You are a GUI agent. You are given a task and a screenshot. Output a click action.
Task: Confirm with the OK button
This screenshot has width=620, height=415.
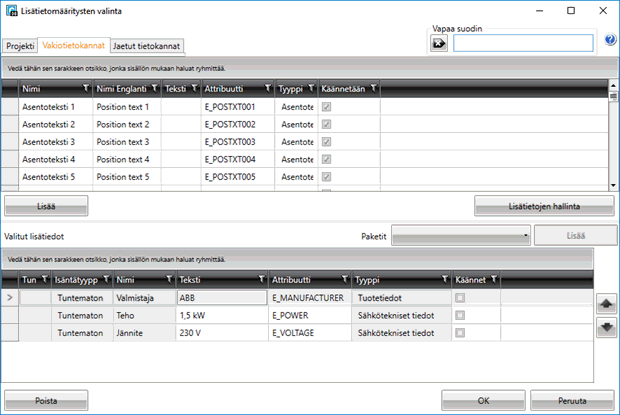483,400
